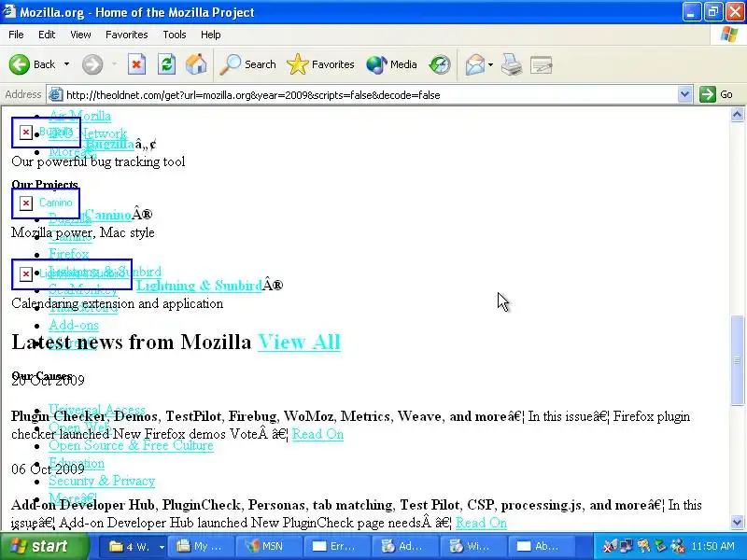Expand the address bar dropdown
This screenshot has width=747, height=560.
[684, 95]
